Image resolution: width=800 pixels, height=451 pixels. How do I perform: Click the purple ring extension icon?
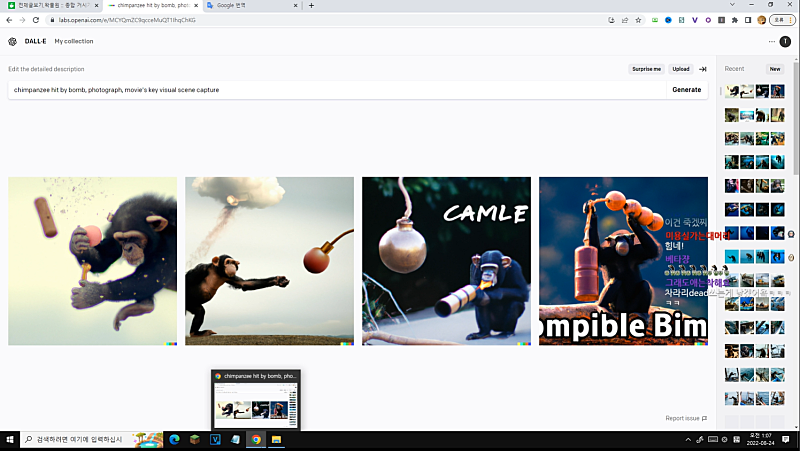708,20
